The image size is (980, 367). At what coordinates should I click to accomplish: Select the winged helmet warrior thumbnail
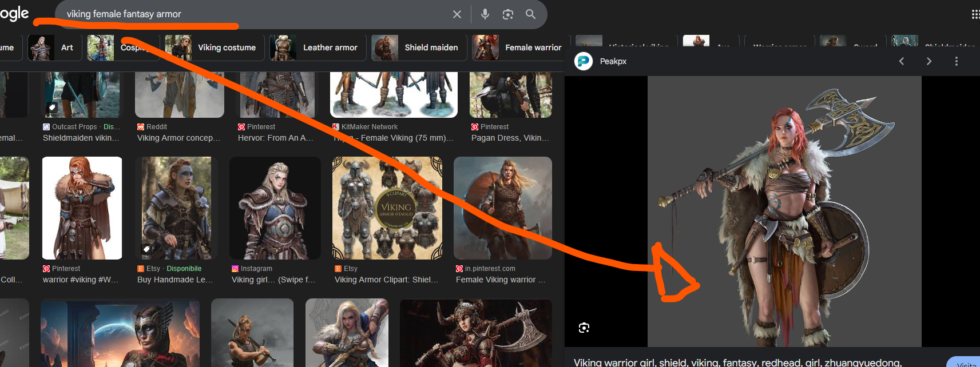(120, 333)
